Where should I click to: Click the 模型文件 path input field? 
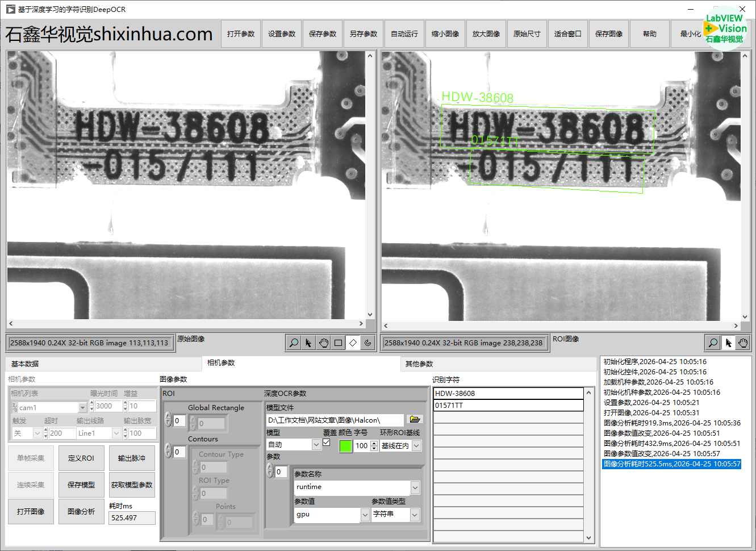[335, 420]
